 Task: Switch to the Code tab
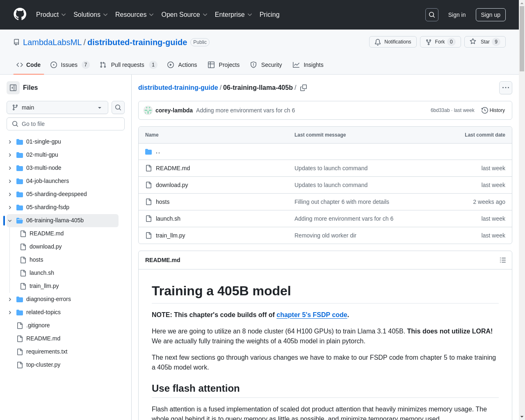(x=29, y=65)
